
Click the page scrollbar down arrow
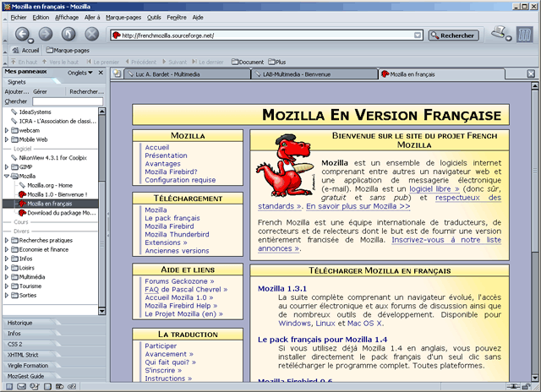[535, 378]
